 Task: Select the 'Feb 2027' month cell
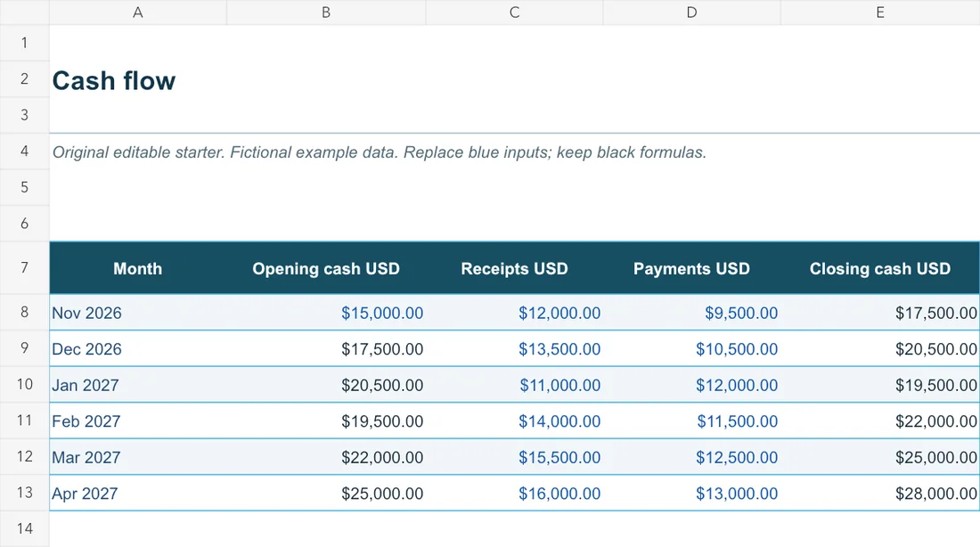(x=137, y=421)
